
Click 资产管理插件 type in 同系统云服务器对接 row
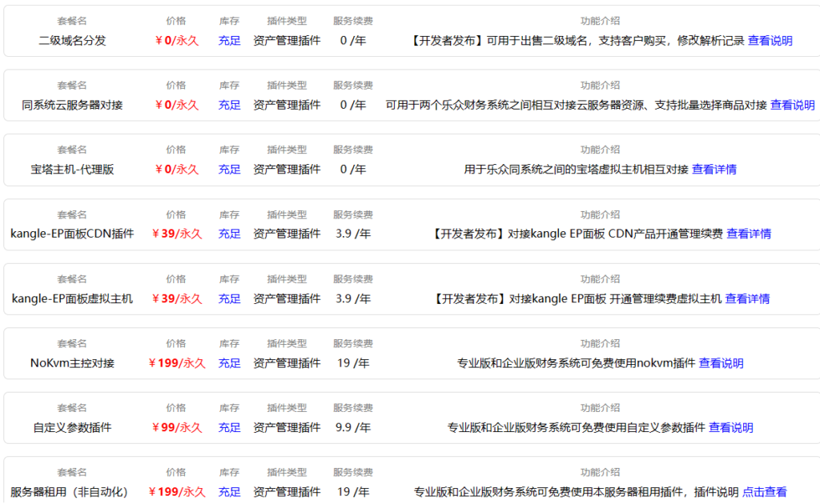(x=287, y=105)
